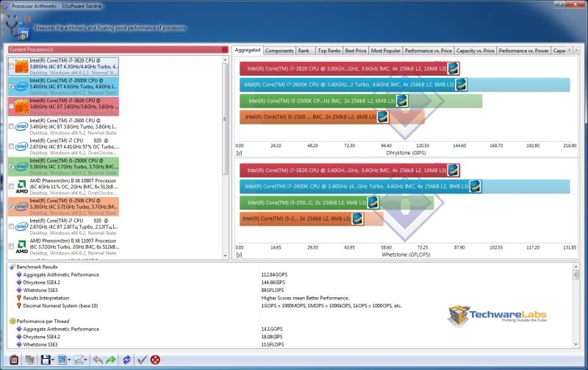Click the green forward arrow icon

[x=111, y=360]
